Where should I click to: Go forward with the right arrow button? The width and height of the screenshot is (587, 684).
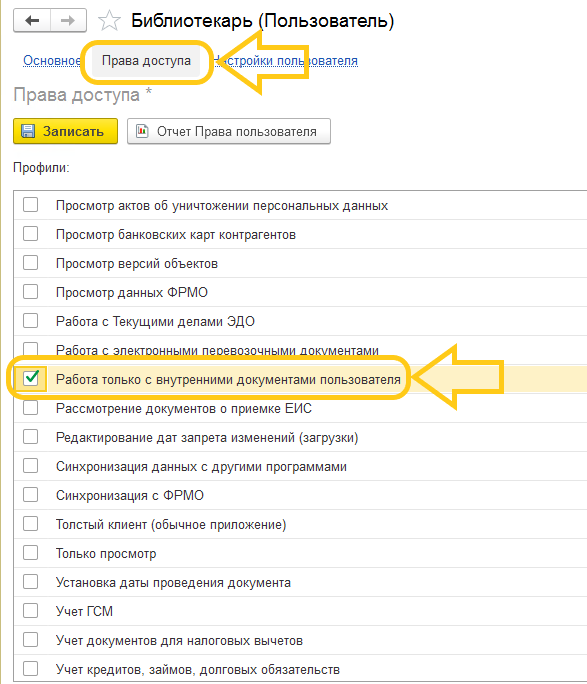68,21
